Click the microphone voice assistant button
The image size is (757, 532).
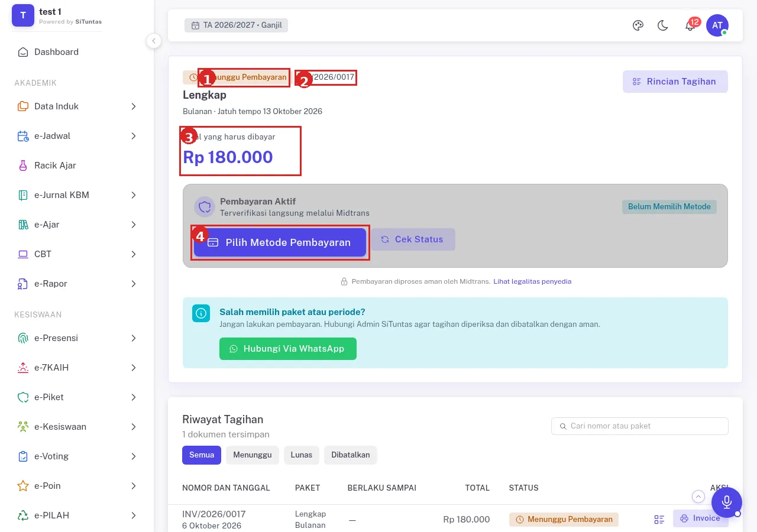click(x=727, y=502)
